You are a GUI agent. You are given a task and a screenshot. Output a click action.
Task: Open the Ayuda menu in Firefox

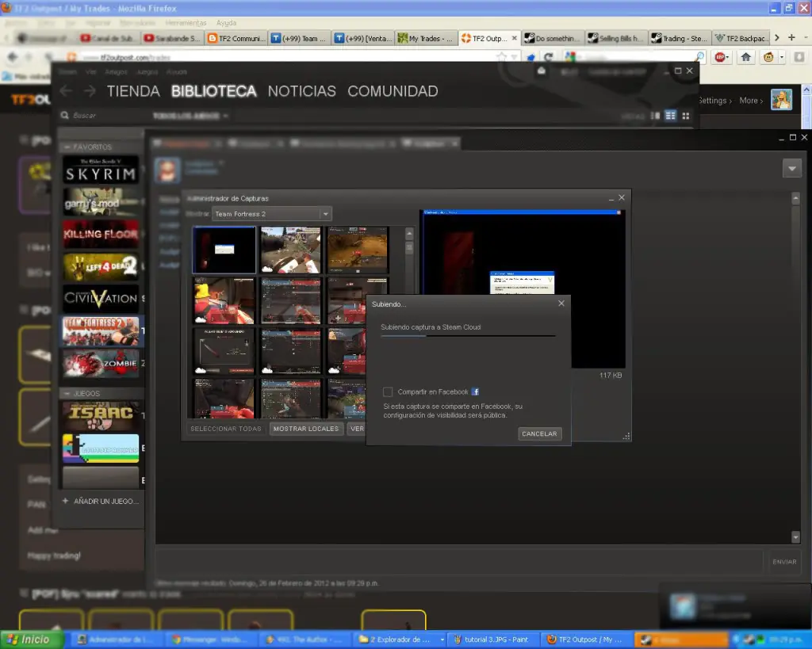click(x=226, y=23)
